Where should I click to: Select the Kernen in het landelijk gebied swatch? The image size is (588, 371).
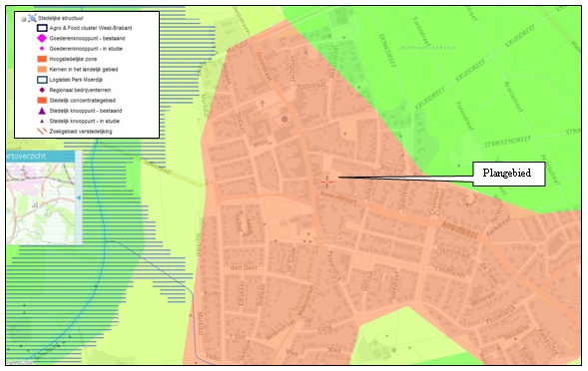tap(42, 70)
